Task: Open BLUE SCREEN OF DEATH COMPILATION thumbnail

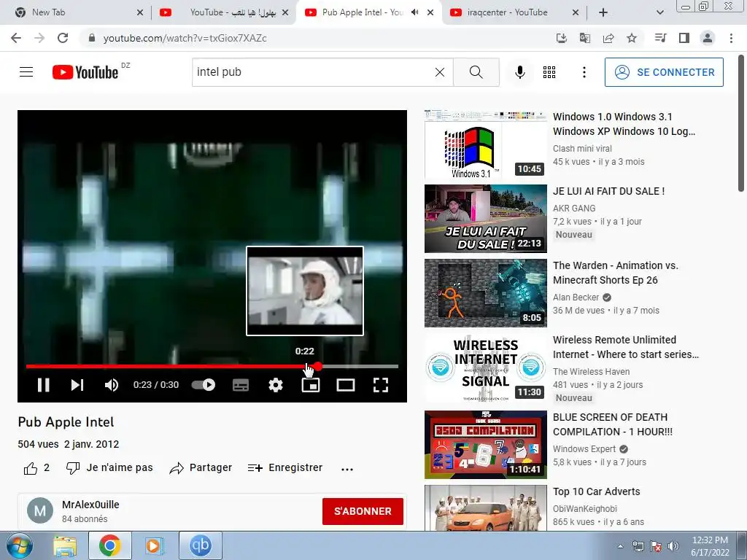Action: (x=485, y=445)
